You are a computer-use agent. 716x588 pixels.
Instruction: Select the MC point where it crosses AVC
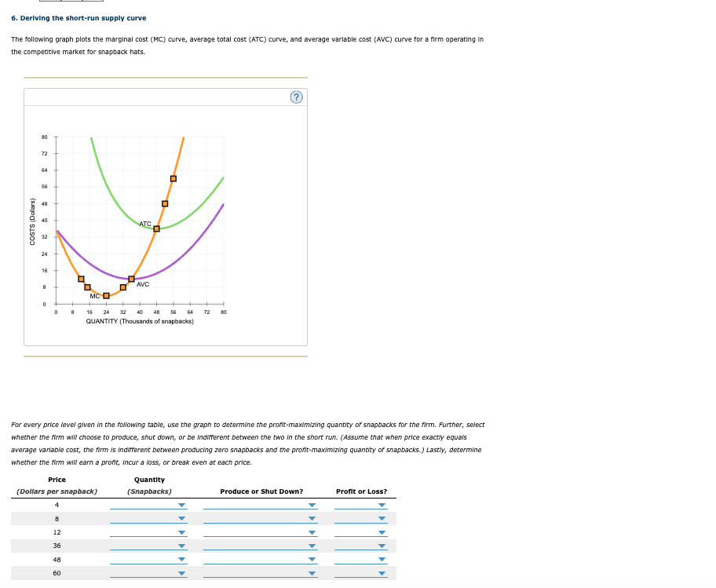click(131, 278)
